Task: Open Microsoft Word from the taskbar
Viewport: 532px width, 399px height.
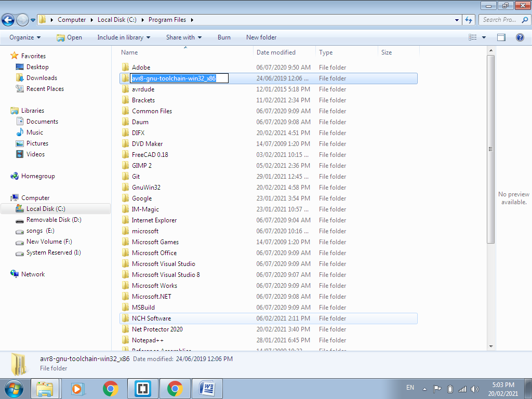Action: pos(207,389)
